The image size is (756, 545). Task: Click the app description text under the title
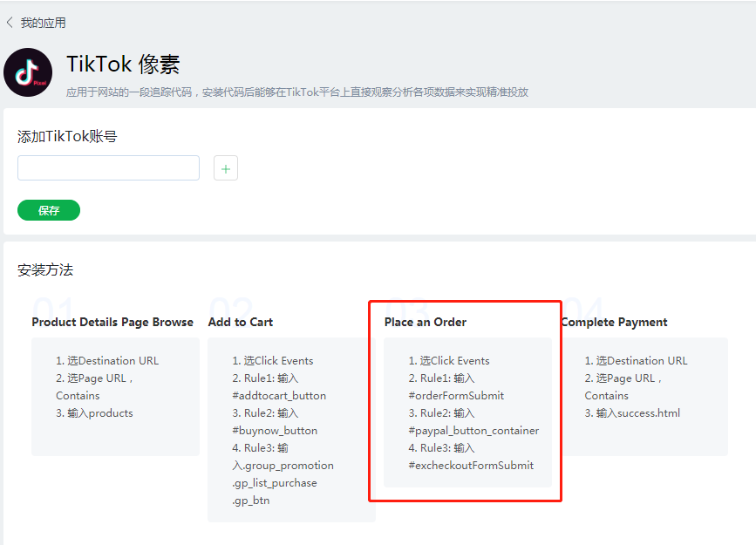coord(297,92)
